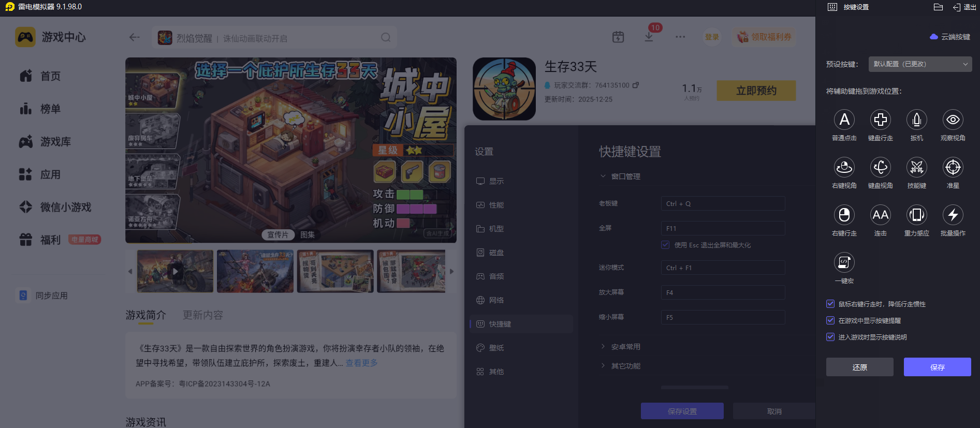Open 游戏库 game library

45,142
